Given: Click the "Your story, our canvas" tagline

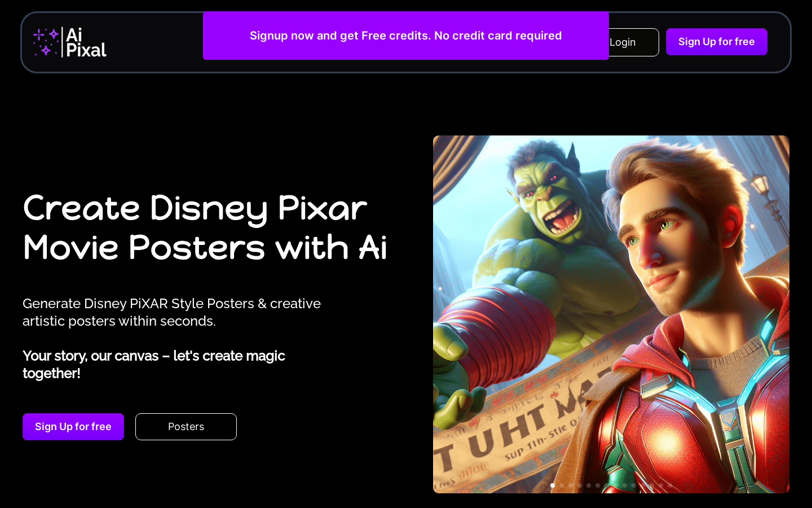Looking at the screenshot, I should point(154,365).
